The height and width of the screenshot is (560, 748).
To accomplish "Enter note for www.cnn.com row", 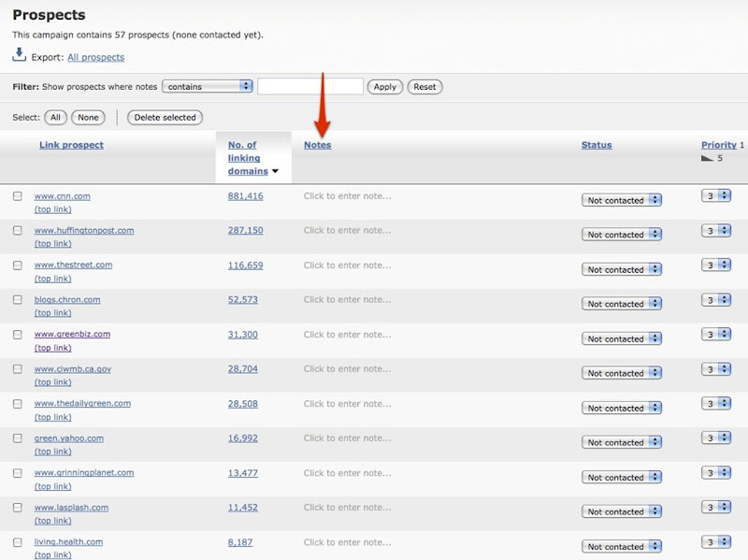I will (x=347, y=196).
